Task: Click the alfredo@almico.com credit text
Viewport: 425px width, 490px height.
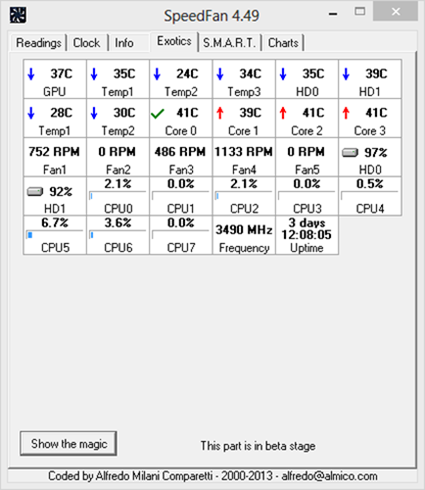Action: click(x=329, y=476)
